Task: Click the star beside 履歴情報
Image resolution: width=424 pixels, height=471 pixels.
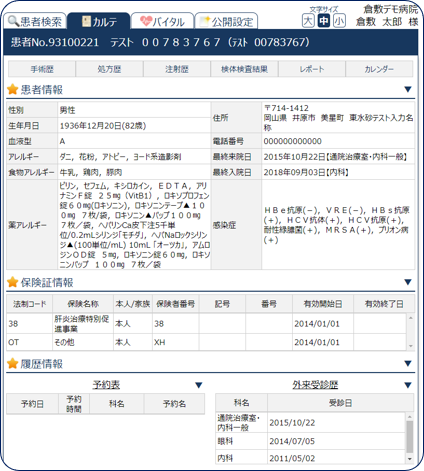Action: tap(13, 363)
